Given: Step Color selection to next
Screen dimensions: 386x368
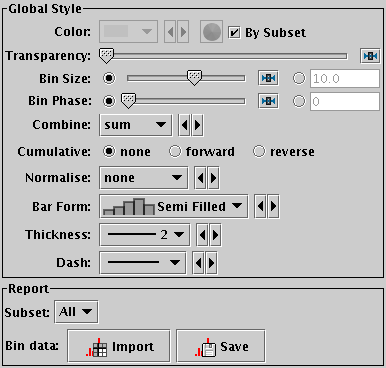Looking at the screenshot, I should 183,32.
